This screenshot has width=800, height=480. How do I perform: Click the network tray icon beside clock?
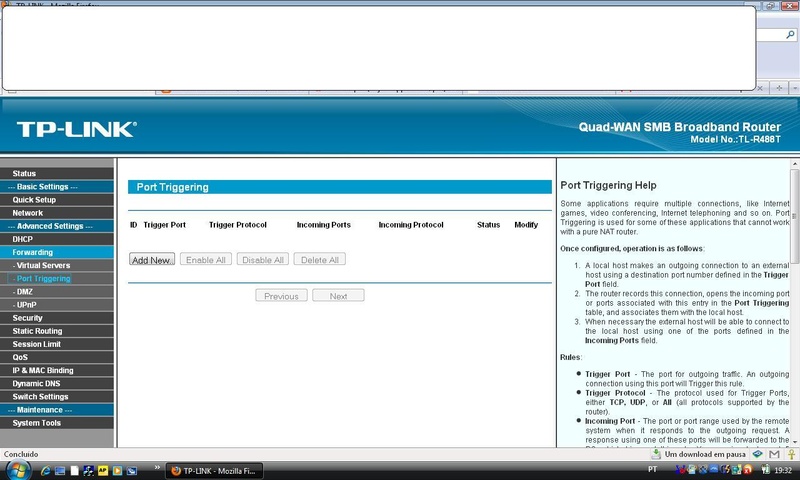(765, 470)
